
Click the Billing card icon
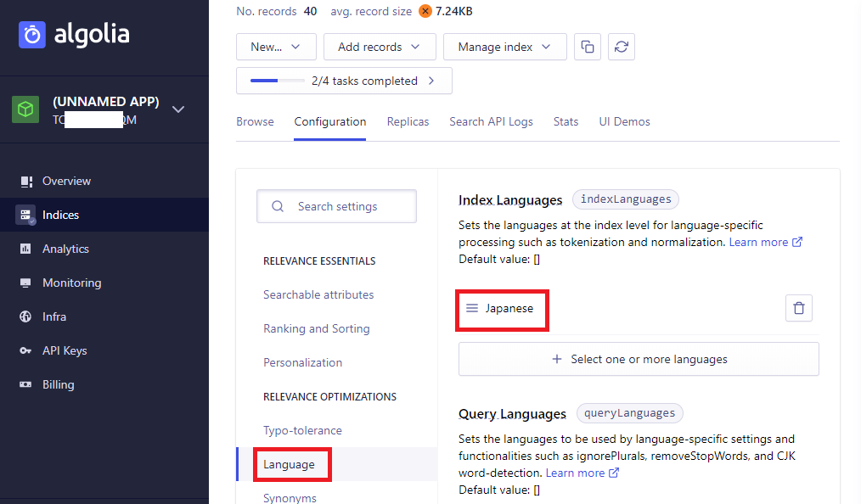25,384
